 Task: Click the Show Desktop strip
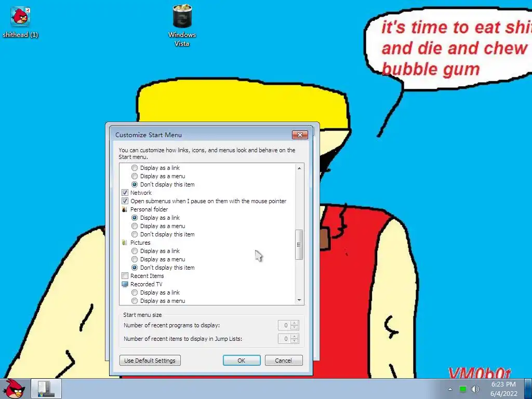(528, 389)
